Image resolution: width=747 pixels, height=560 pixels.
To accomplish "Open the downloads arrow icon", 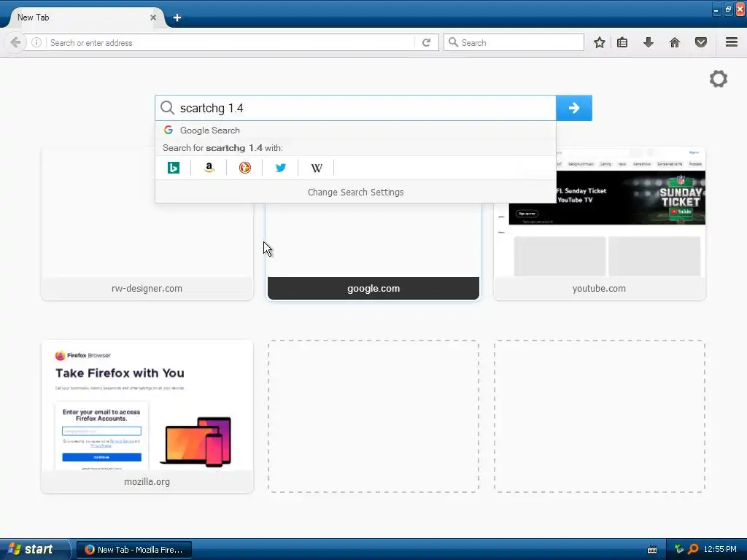I will pyautogui.click(x=649, y=42).
